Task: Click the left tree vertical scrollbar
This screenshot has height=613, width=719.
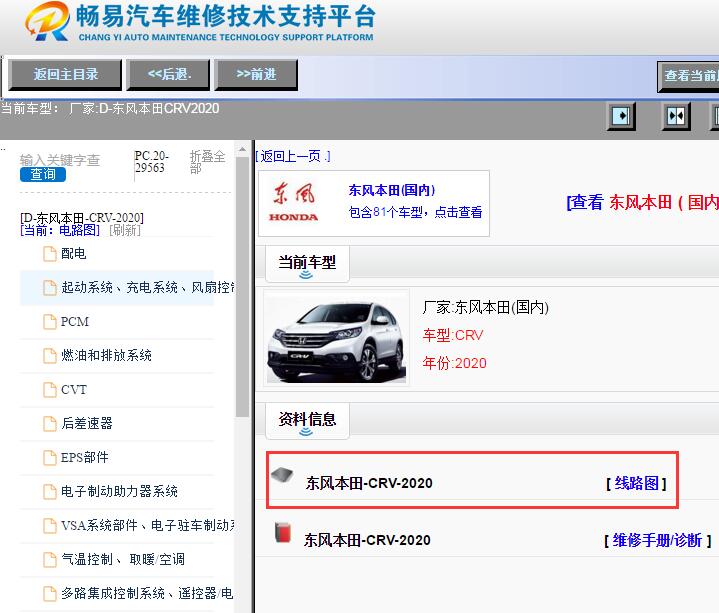Action: pos(242,287)
